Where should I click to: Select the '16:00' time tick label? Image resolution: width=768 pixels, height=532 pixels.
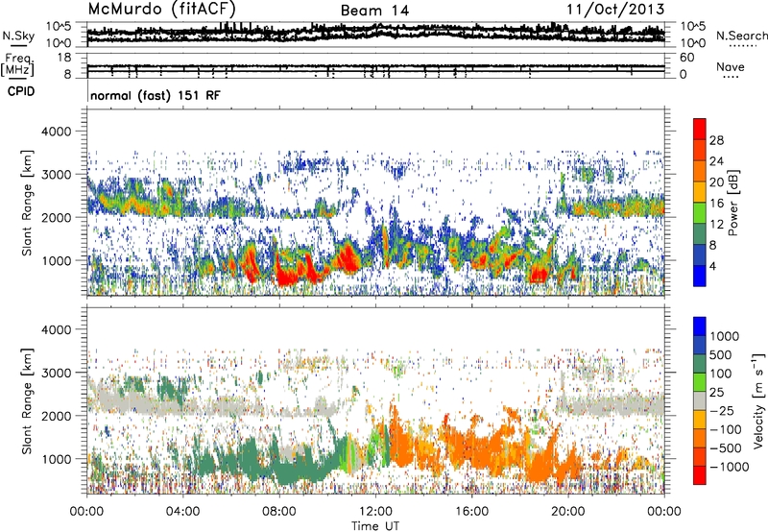pyautogui.click(x=471, y=512)
